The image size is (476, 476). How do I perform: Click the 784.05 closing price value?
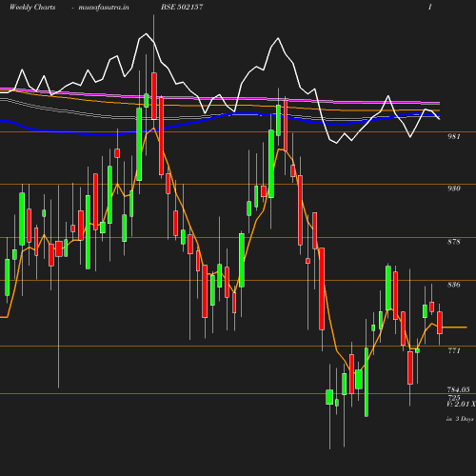coord(458,389)
